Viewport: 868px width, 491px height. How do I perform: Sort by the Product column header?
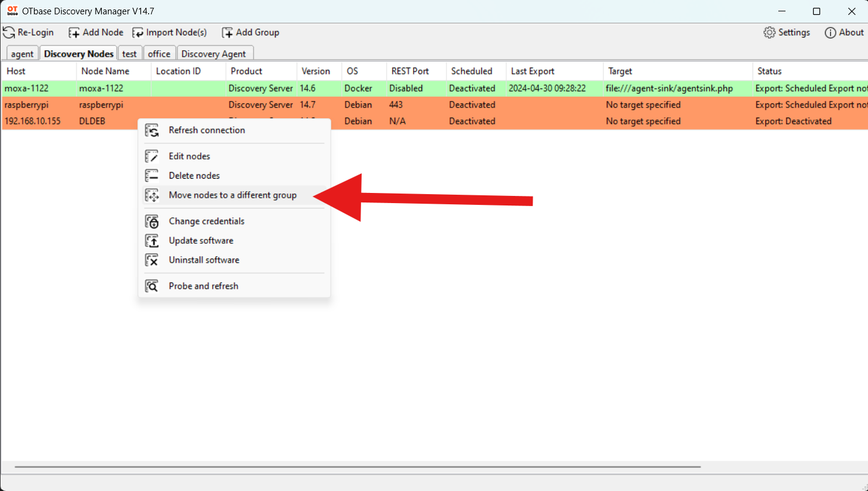261,71
